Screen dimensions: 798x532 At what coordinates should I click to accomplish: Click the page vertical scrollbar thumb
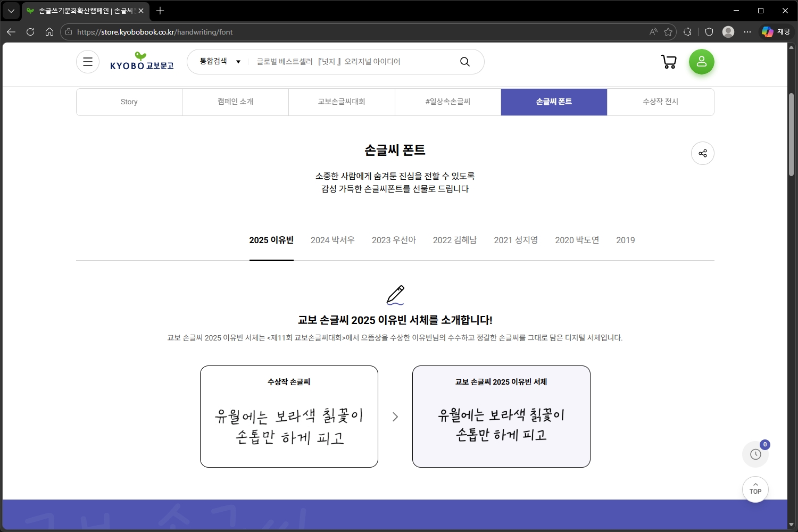[x=792, y=135]
